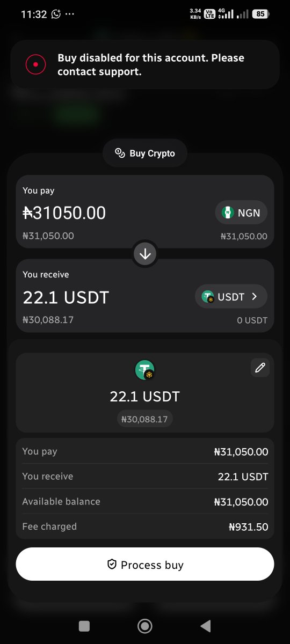This screenshot has width=290, height=644.
Task: Expand the USDT chevron arrow
Action: [x=255, y=296]
